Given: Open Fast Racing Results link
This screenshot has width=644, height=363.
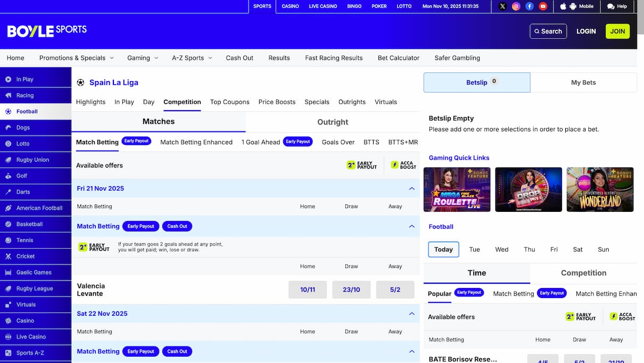Looking at the screenshot, I should pyautogui.click(x=334, y=58).
